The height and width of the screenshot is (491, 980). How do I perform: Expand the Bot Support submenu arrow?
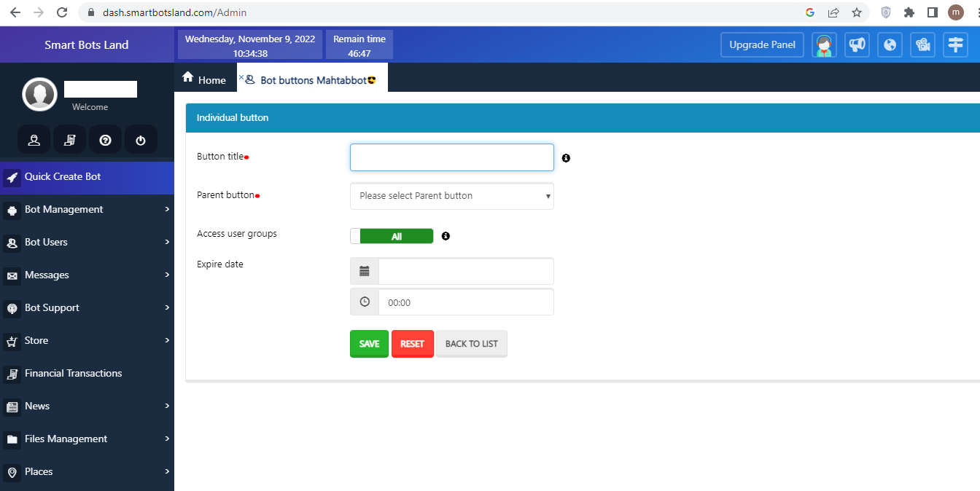167,307
